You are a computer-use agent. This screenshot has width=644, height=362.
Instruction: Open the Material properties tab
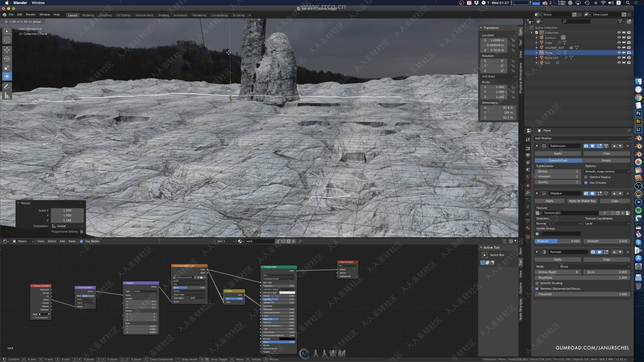[528, 228]
